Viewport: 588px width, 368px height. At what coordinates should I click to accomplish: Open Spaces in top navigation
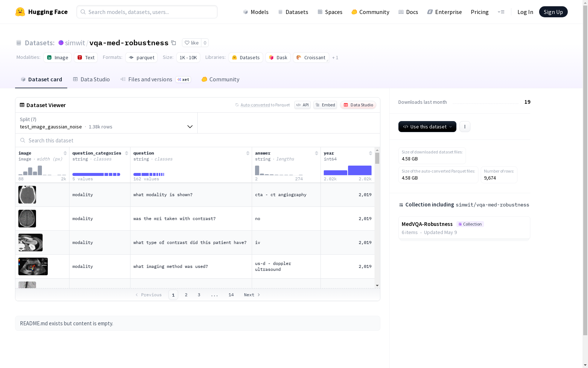330,12
